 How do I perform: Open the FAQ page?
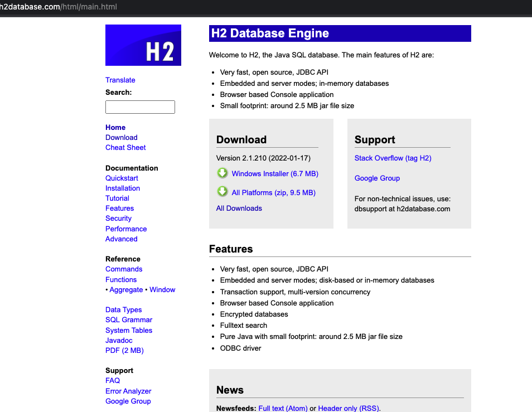[113, 381]
